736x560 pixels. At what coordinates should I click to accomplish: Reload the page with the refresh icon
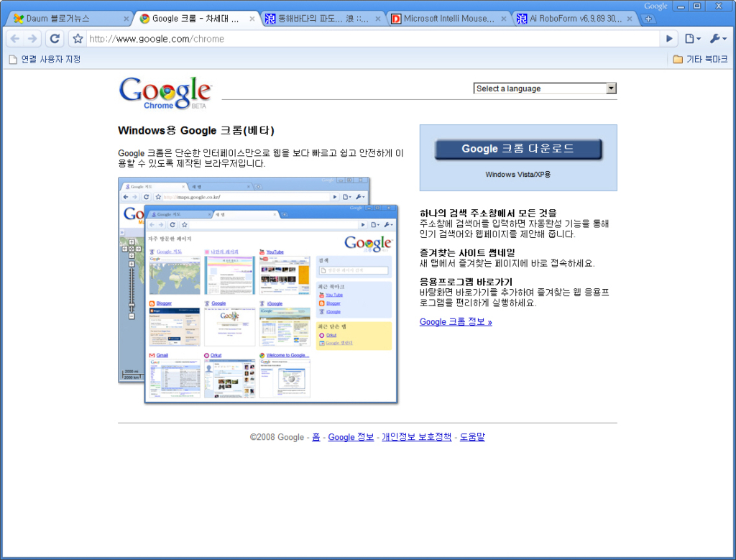[55, 39]
